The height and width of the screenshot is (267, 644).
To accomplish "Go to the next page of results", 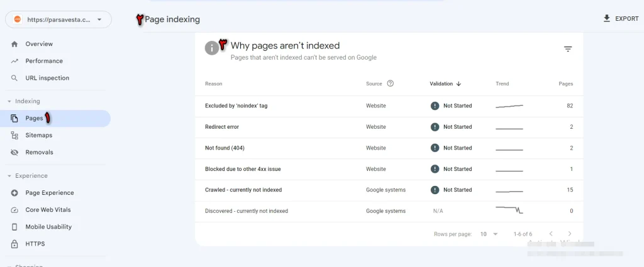I will [x=569, y=234].
